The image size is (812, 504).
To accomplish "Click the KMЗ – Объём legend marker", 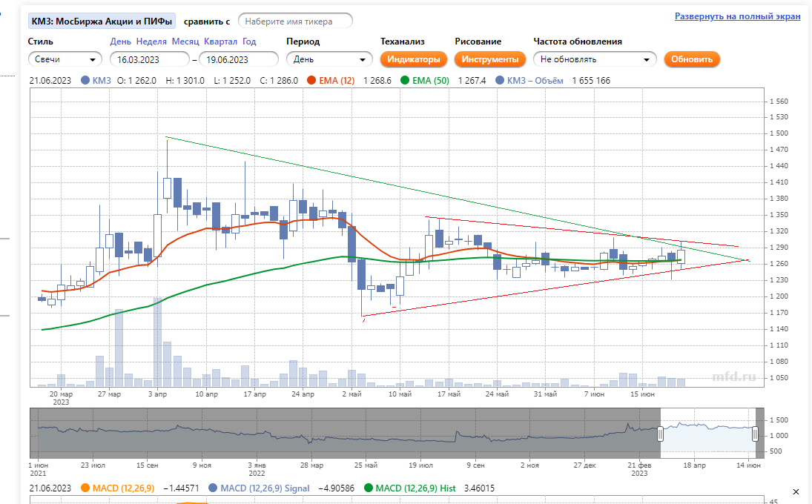I will point(501,81).
